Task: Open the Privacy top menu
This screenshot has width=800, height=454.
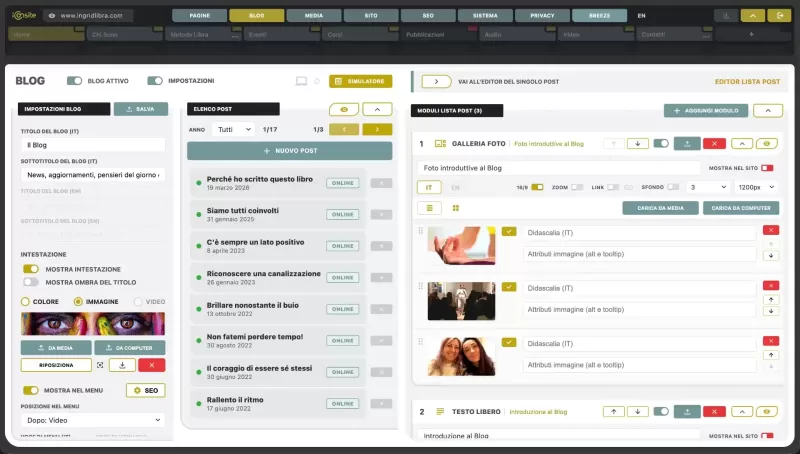Action: pos(542,16)
